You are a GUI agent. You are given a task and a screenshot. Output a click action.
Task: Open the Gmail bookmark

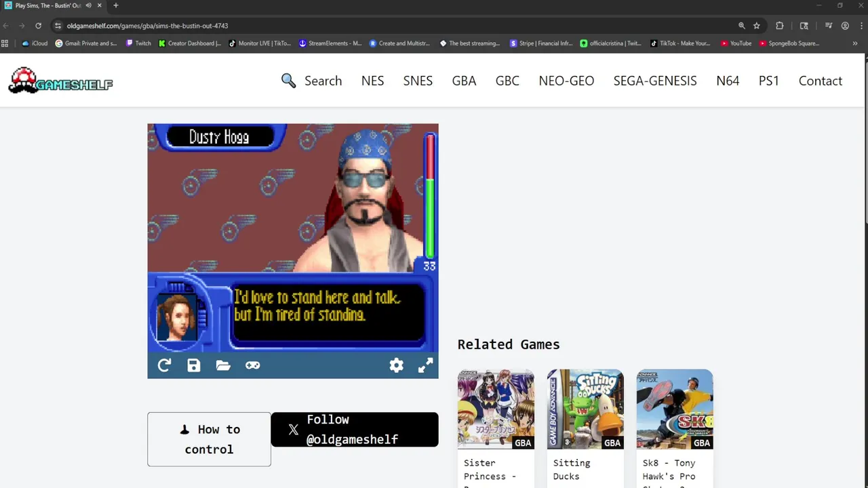point(86,43)
